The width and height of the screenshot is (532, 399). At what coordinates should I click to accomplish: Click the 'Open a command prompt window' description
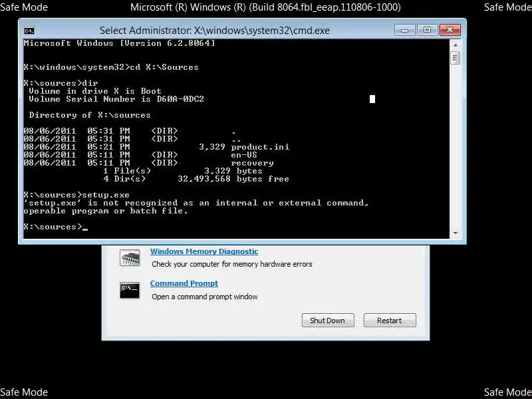pos(205,297)
